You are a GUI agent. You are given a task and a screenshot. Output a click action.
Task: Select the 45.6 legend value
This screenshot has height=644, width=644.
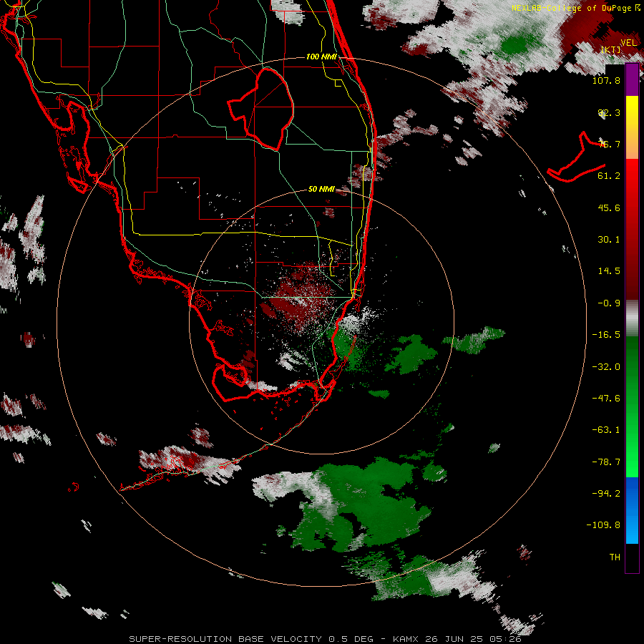point(609,208)
